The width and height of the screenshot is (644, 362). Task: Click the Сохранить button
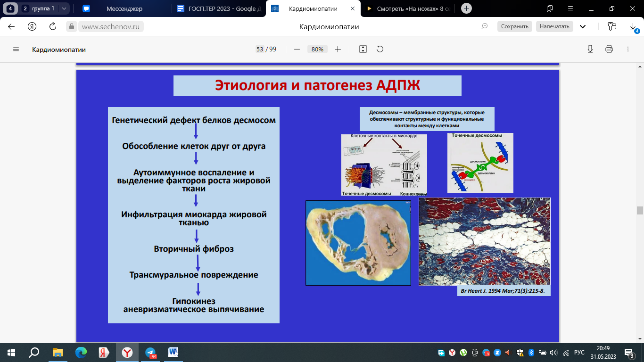point(514,26)
